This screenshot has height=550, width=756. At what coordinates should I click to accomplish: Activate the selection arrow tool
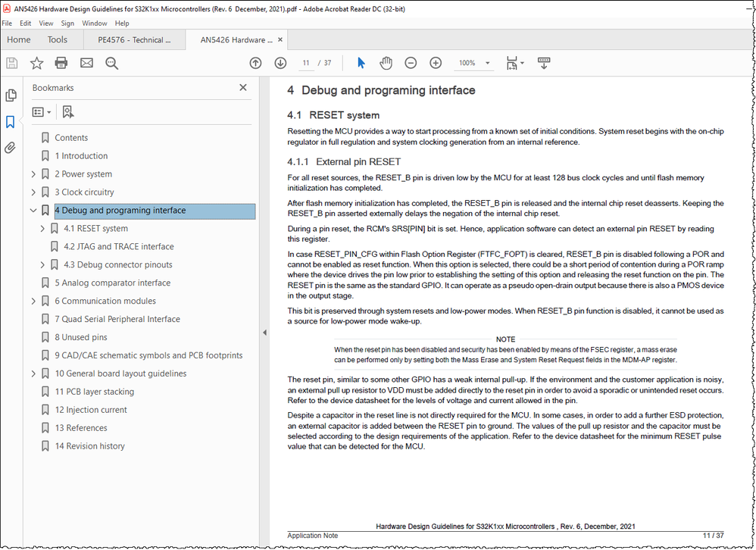361,63
